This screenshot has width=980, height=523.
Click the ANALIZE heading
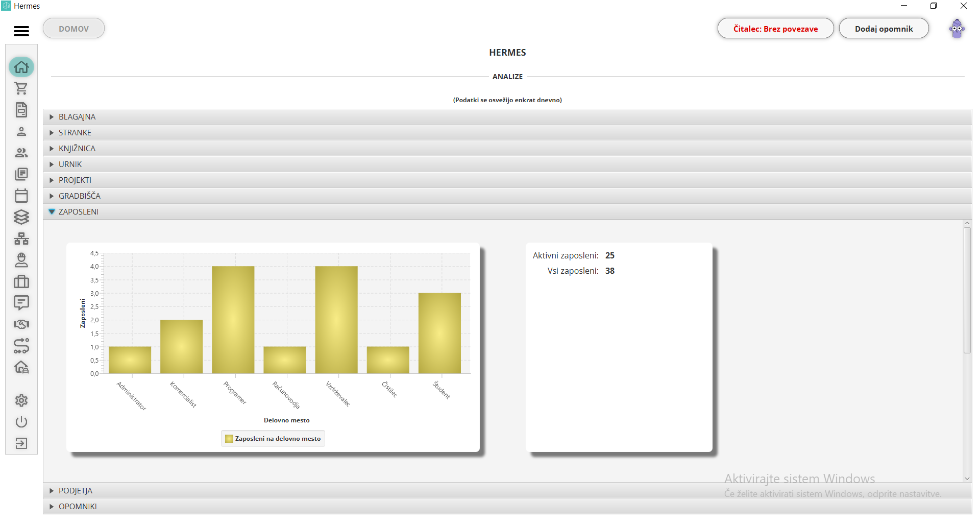tap(507, 77)
